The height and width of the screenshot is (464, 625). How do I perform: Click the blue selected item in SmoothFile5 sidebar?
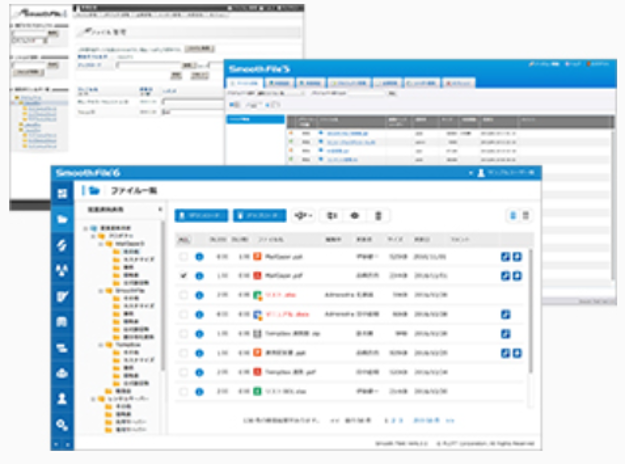click(x=256, y=119)
